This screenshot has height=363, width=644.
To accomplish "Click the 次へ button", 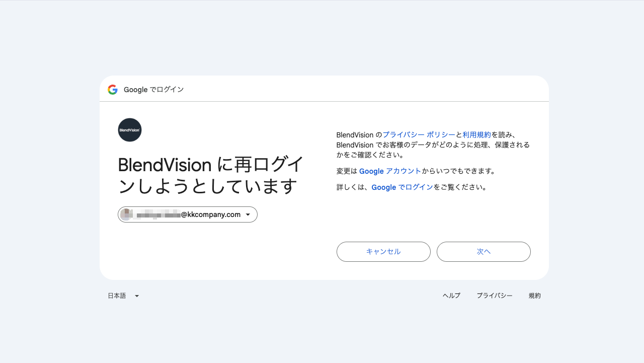I will pos(484,252).
